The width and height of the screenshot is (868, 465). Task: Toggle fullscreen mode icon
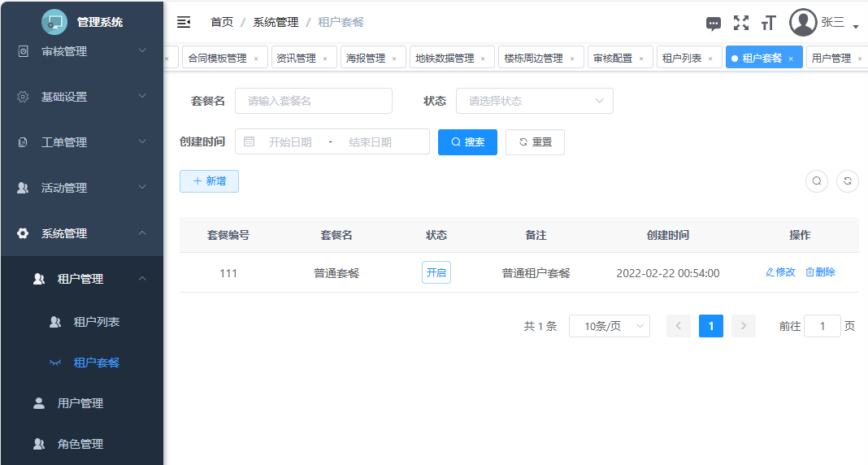[x=740, y=23]
